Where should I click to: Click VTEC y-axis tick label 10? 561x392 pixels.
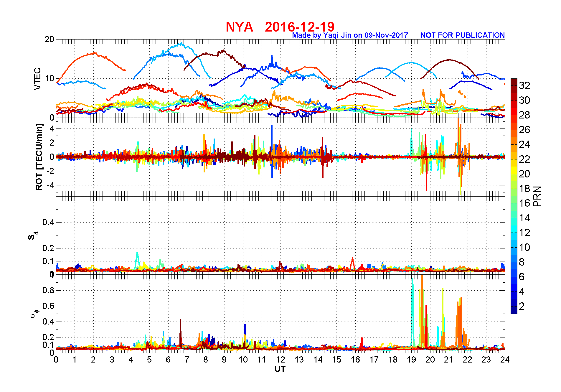pyautogui.click(x=49, y=78)
